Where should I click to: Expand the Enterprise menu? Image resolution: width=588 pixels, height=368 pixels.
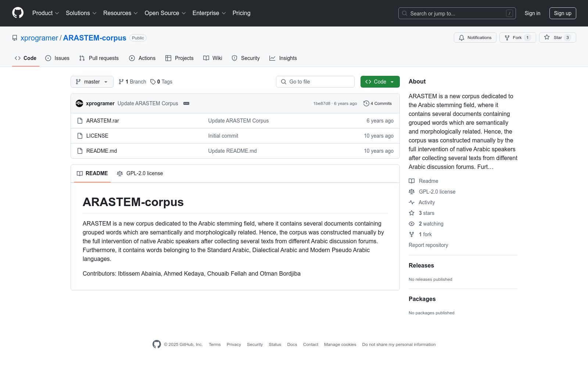[209, 13]
